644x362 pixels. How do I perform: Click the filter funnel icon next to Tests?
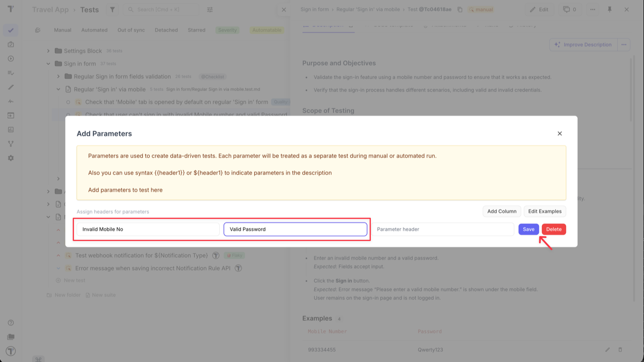[112, 9]
